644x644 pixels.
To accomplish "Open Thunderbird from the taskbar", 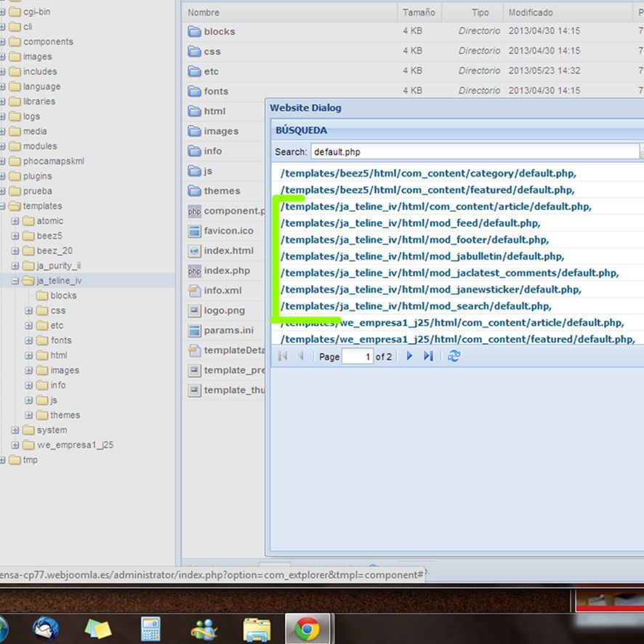I will [46, 629].
